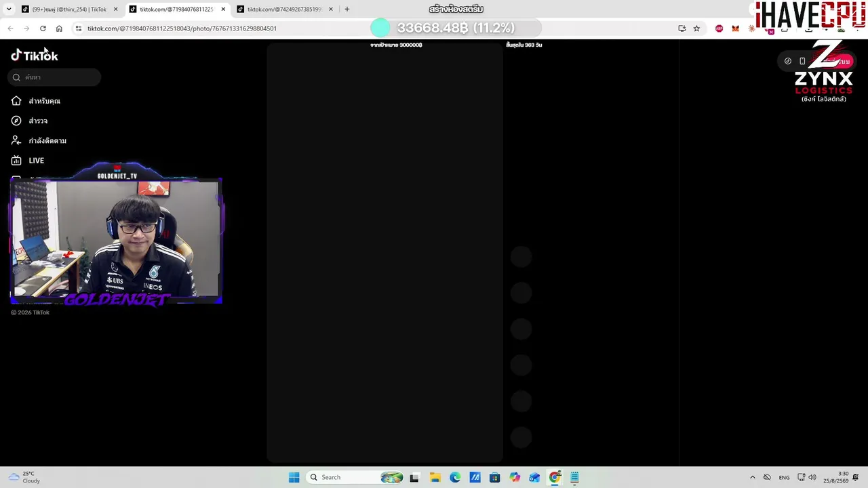Click the ENG language indicator
The height and width of the screenshot is (488, 868).
[x=784, y=478]
